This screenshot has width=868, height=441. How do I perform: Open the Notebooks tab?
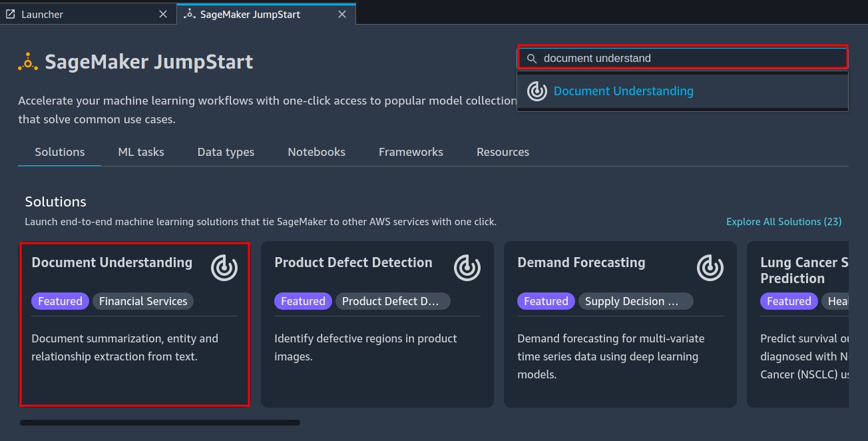pos(316,152)
